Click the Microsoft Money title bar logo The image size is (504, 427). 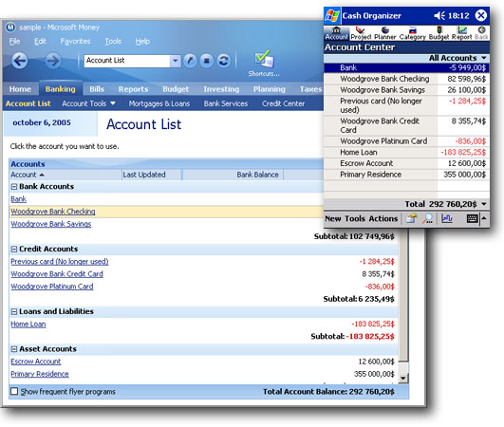click(x=10, y=27)
